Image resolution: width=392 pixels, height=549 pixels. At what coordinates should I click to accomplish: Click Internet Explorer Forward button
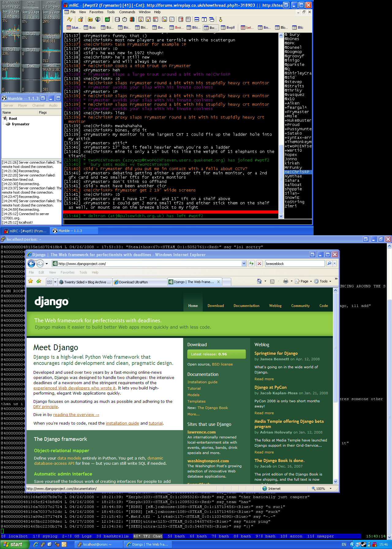pos(40,263)
